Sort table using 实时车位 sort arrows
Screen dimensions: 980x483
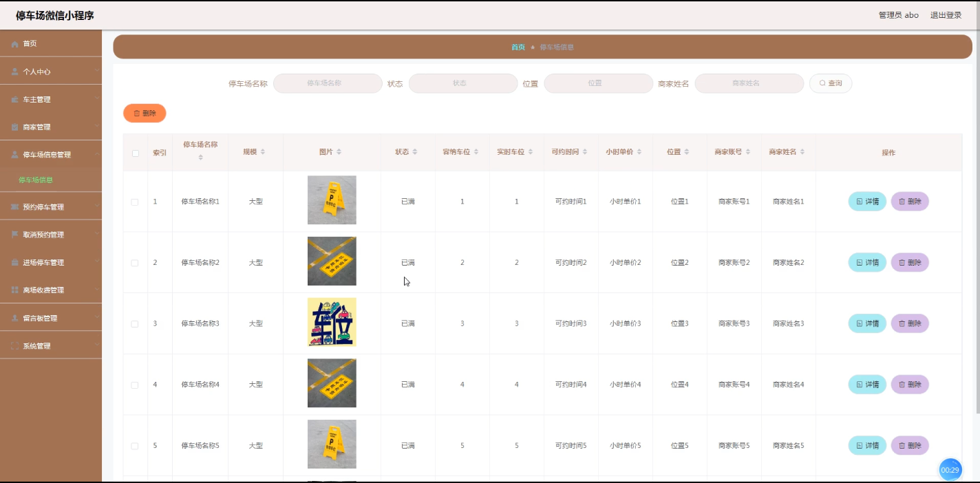tap(531, 152)
